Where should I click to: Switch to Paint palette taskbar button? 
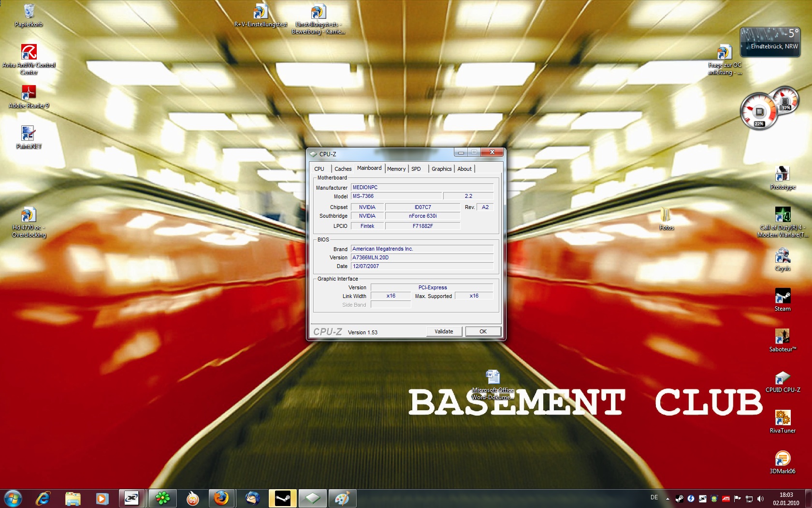click(342, 498)
